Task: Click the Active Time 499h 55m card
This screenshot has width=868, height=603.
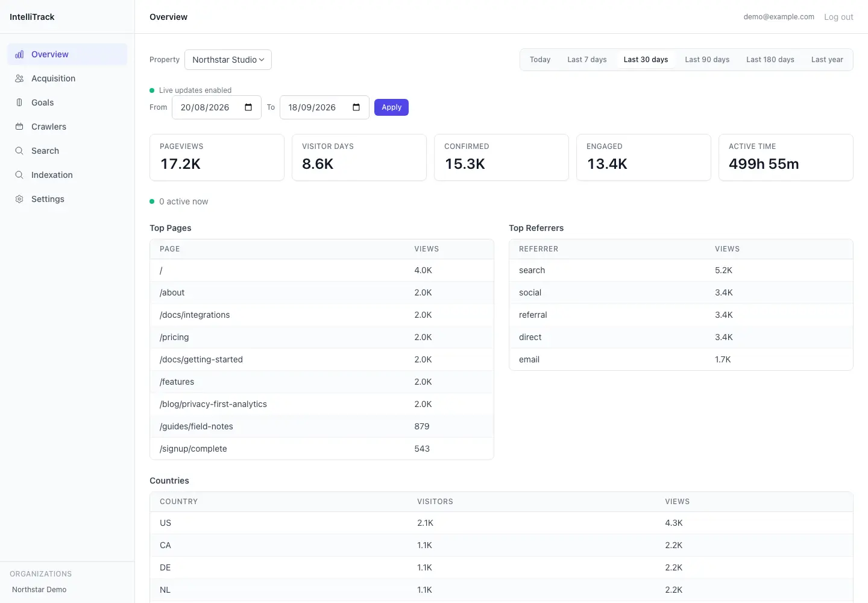Action: 786,157
